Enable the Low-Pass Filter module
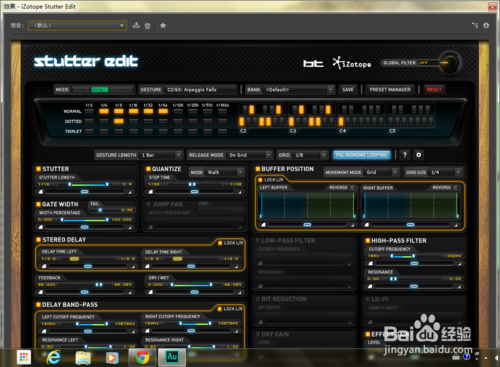The width and height of the screenshot is (500, 367). pyautogui.click(x=258, y=240)
